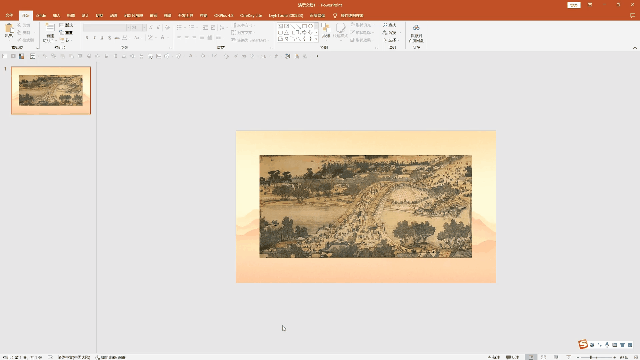Switch to Normal view in the status bar
The image size is (640, 360).
point(531,357)
